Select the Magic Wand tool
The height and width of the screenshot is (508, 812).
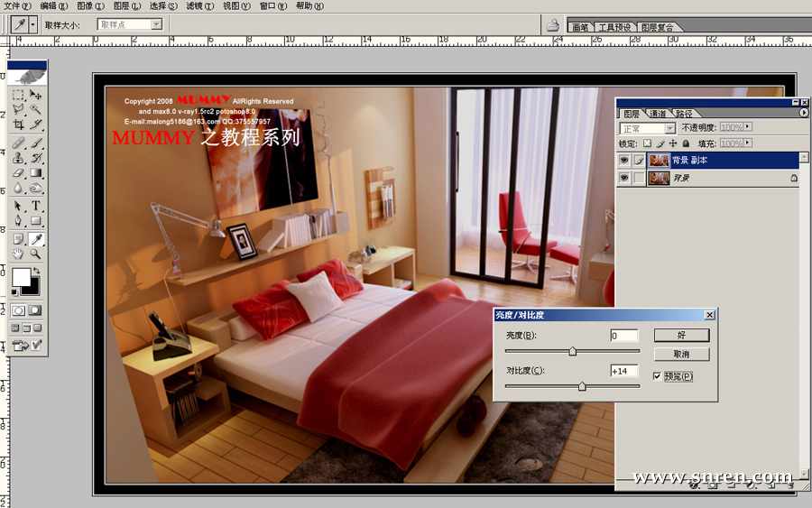pyautogui.click(x=35, y=109)
